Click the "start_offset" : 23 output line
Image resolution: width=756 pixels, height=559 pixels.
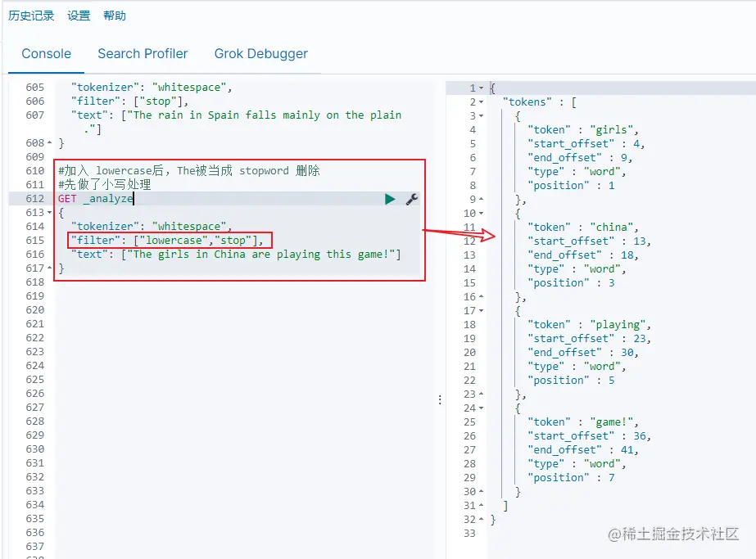(589, 338)
